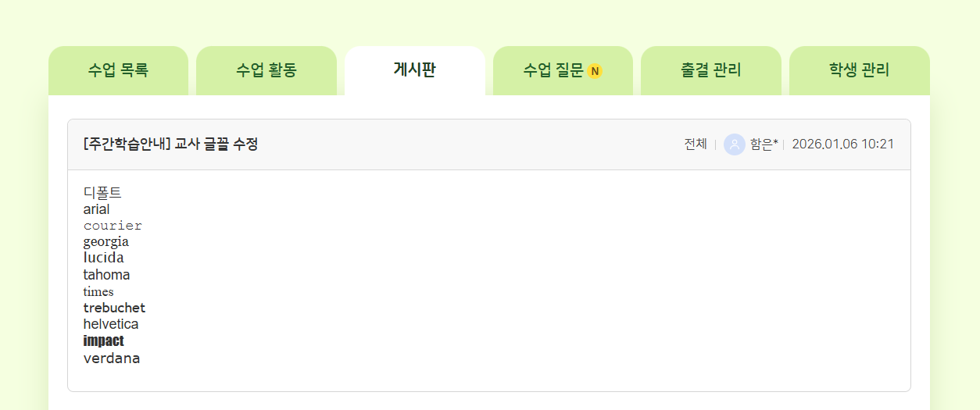The height and width of the screenshot is (410, 980).
Task: Open the 수업 목록 tab
Action: pos(118,70)
